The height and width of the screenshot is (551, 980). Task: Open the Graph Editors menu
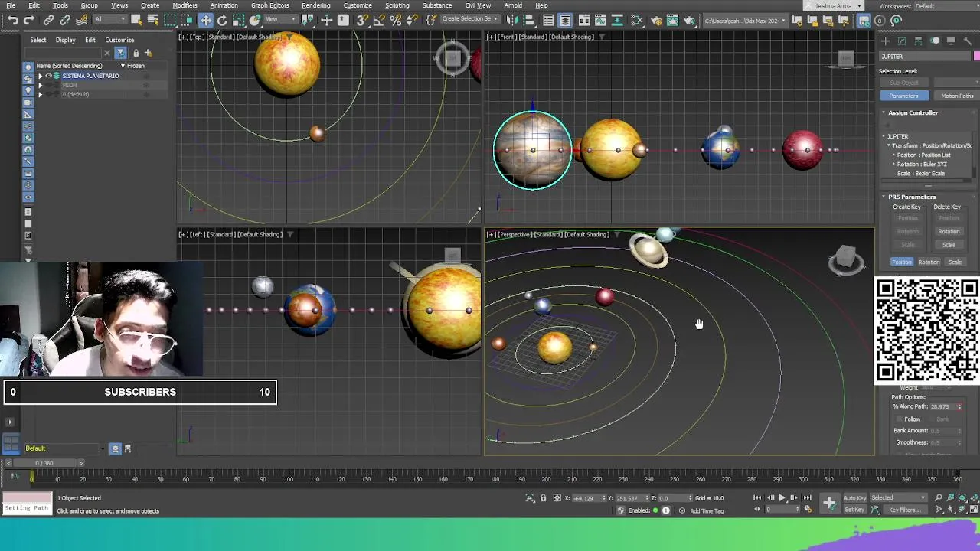(270, 5)
